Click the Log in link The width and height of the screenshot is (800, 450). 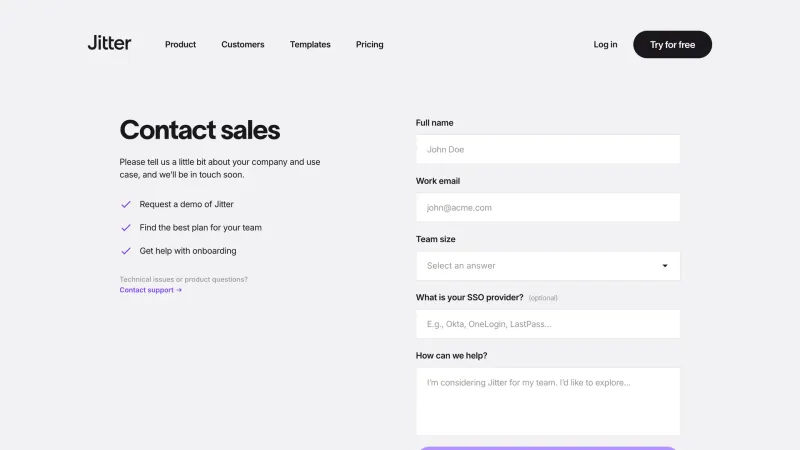pyautogui.click(x=605, y=44)
